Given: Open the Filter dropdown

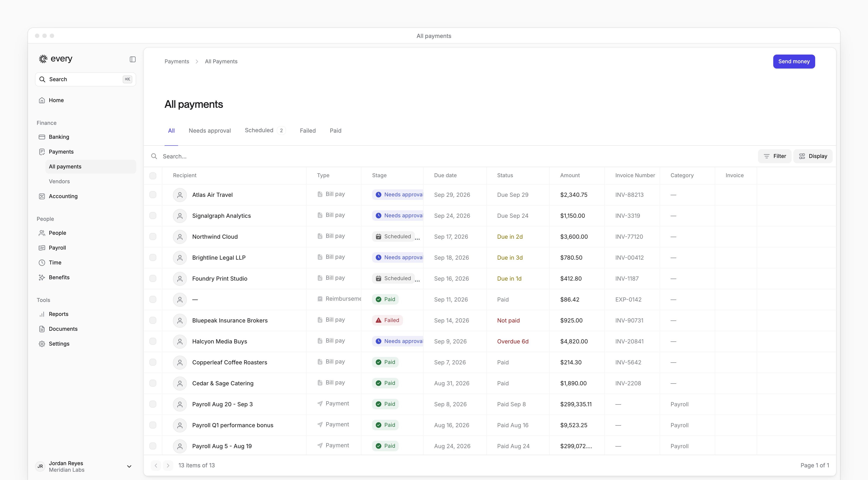Looking at the screenshot, I should point(774,156).
